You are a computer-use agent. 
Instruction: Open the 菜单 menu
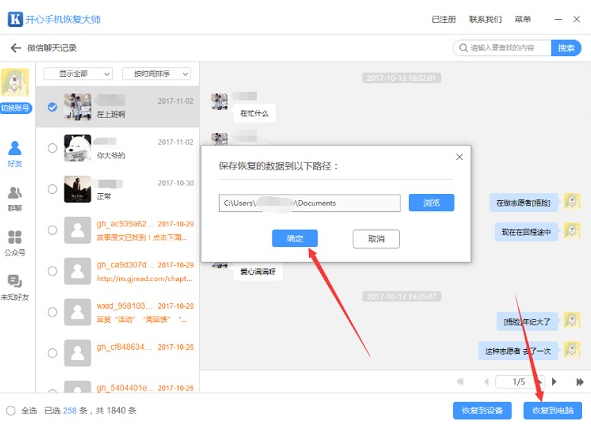click(523, 19)
